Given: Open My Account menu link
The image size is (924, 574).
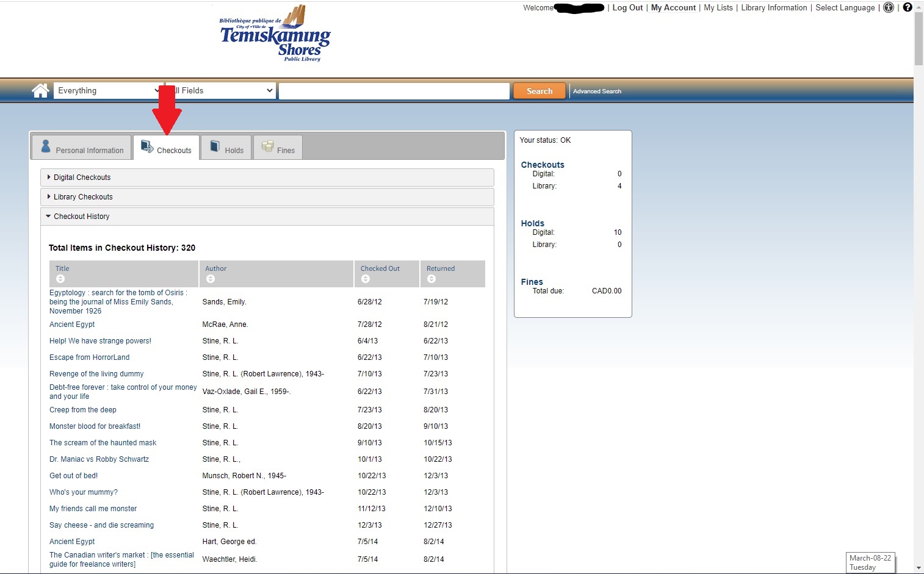Looking at the screenshot, I should pos(673,8).
